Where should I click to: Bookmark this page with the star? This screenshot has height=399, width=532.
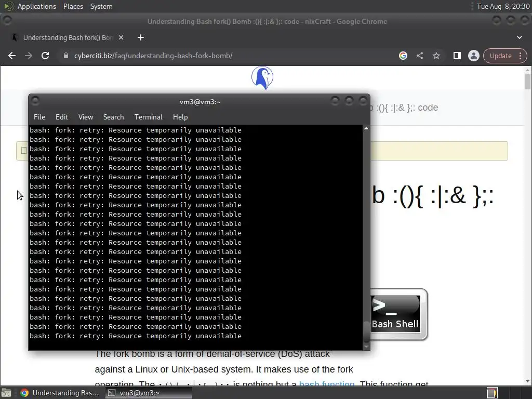436,56
